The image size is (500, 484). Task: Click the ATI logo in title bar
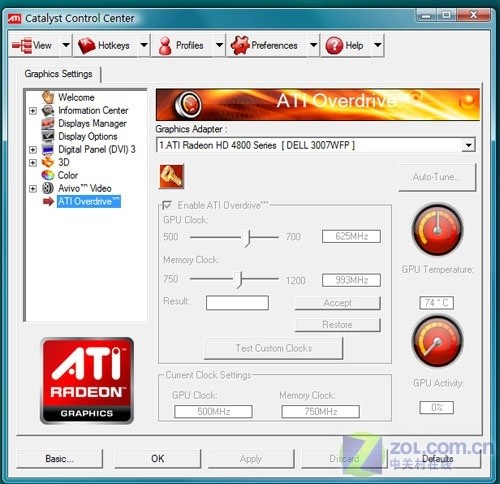coord(14,18)
